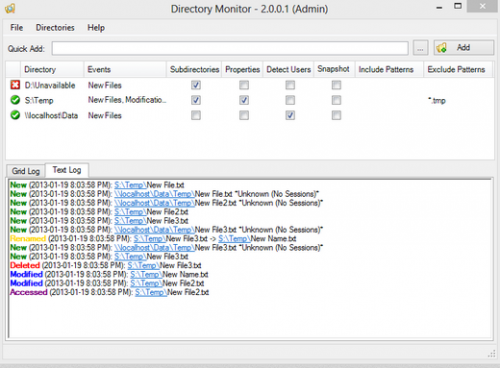500x368 pixels.
Task: Open \\localhost\Data\Temp\ link for New File2.txt
Action: [154, 203]
